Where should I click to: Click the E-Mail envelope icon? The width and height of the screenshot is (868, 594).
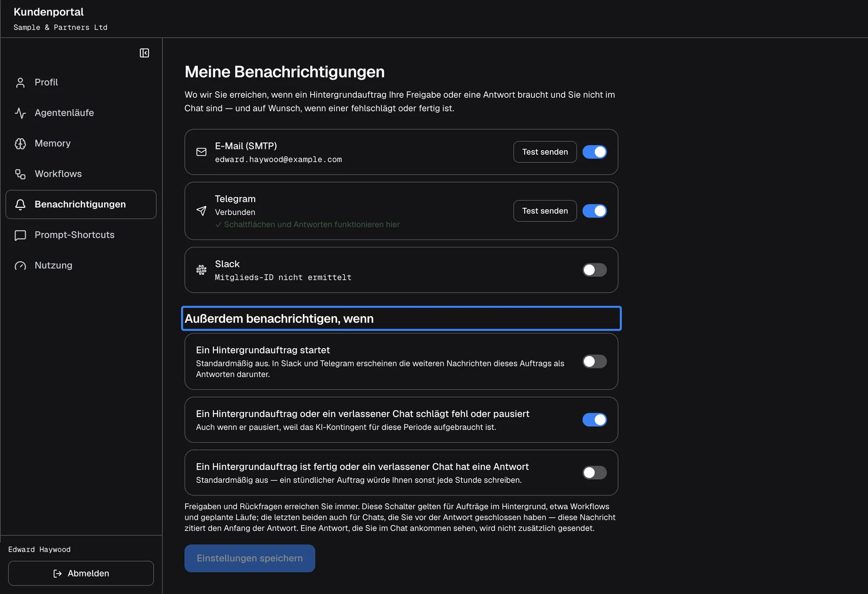(202, 152)
